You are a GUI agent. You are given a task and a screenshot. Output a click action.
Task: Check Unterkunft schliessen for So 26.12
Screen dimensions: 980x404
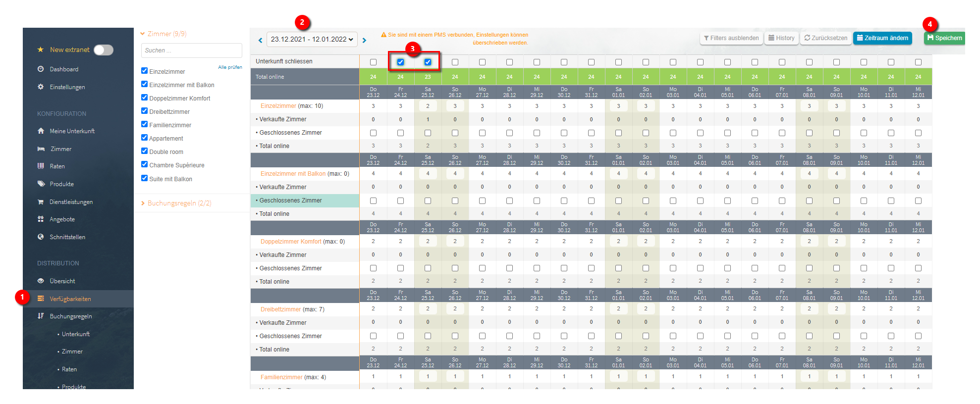tap(455, 62)
